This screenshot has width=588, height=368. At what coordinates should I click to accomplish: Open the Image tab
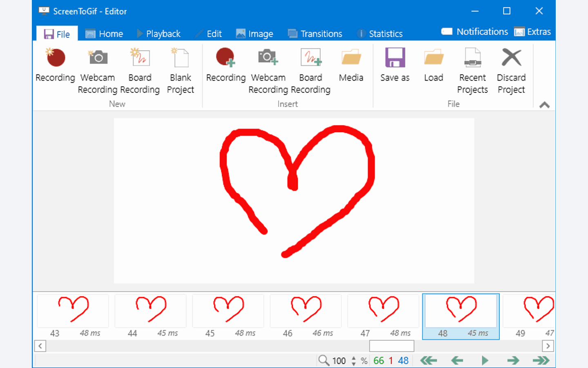[255, 34]
